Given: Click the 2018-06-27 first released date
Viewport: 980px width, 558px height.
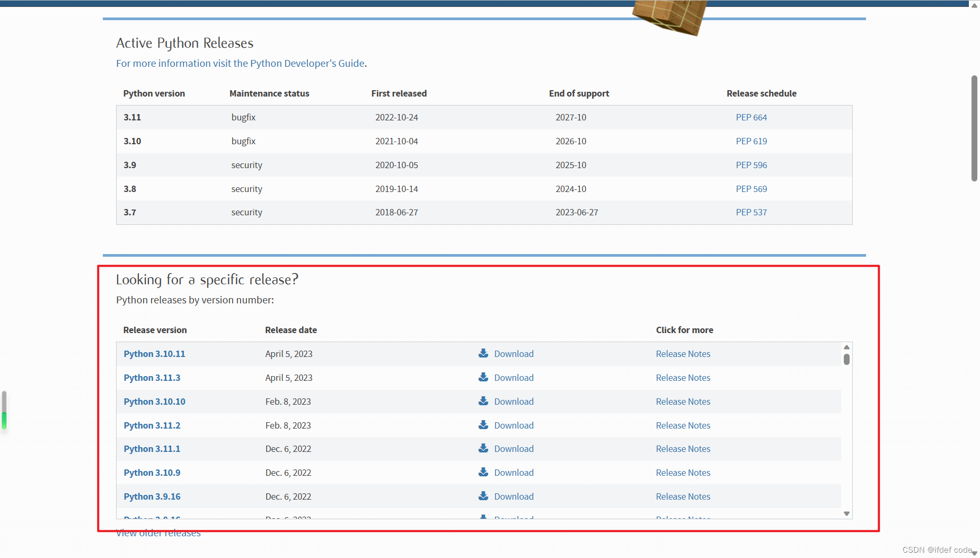Looking at the screenshot, I should [x=396, y=212].
